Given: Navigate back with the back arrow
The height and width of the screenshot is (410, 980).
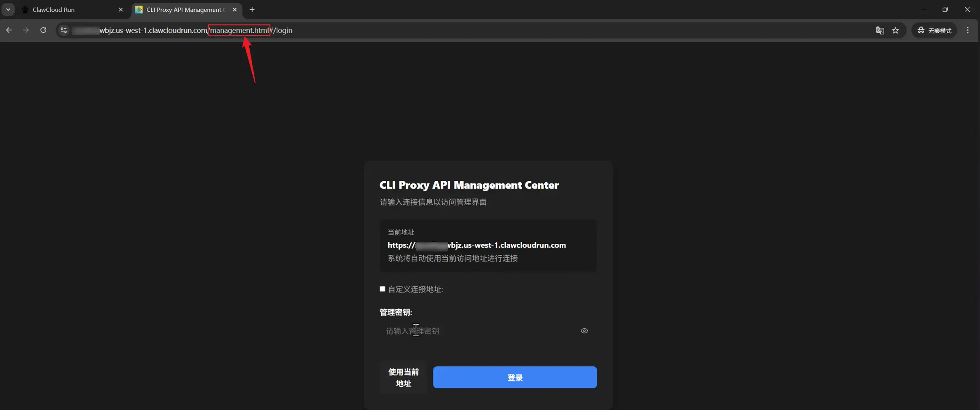Looking at the screenshot, I should coord(9,30).
